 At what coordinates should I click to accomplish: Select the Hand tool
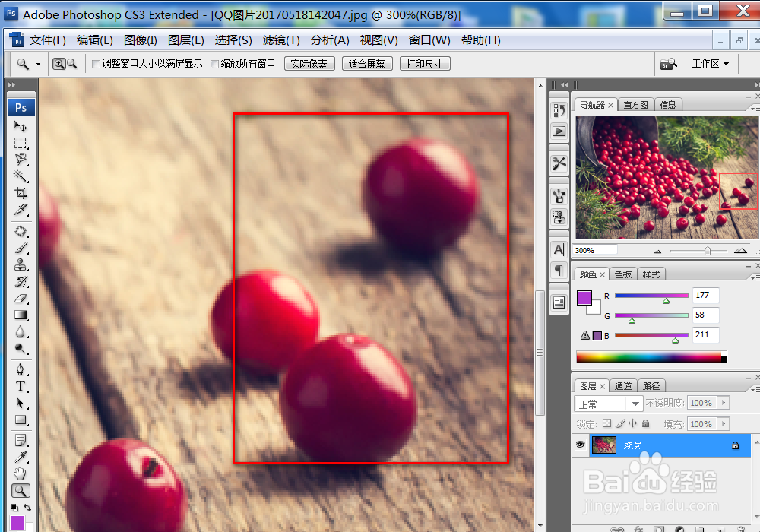click(21, 473)
